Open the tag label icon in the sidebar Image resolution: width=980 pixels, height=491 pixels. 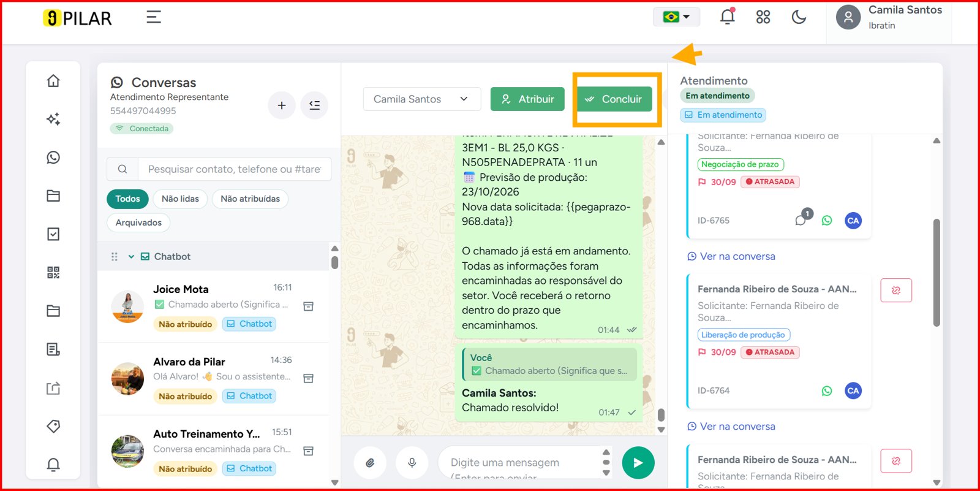pyautogui.click(x=53, y=426)
